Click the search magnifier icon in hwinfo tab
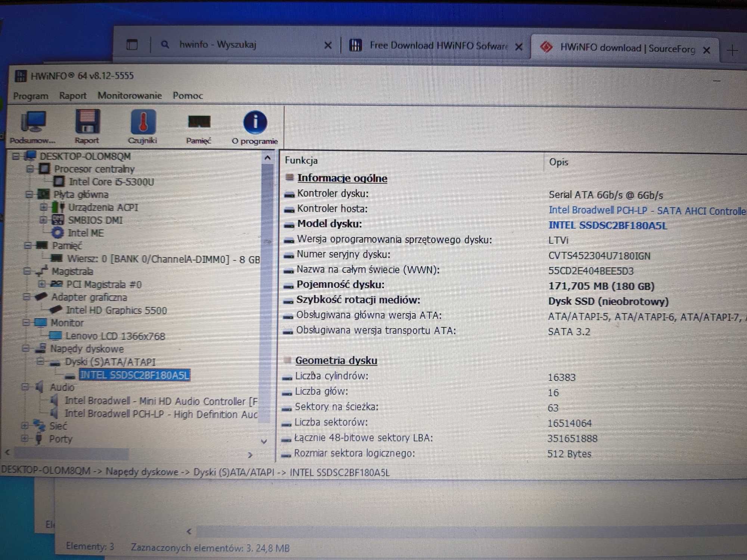The width and height of the screenshot is (747, 560). point(165,44)
